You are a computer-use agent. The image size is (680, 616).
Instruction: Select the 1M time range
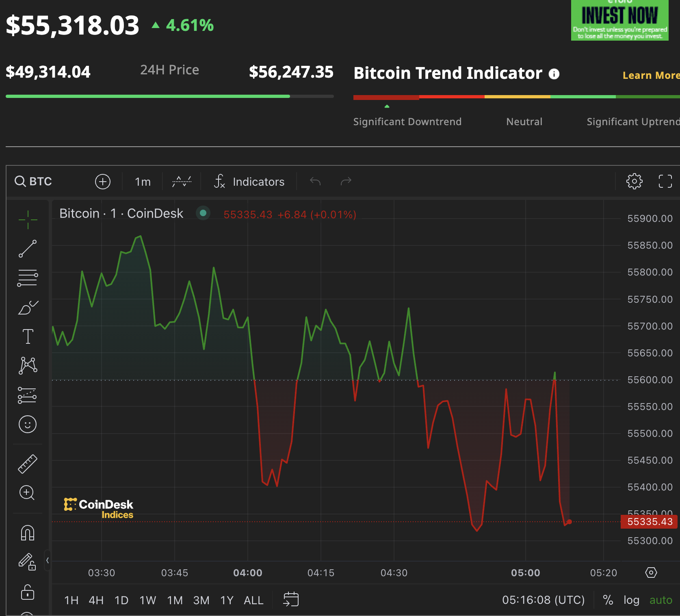175,600
